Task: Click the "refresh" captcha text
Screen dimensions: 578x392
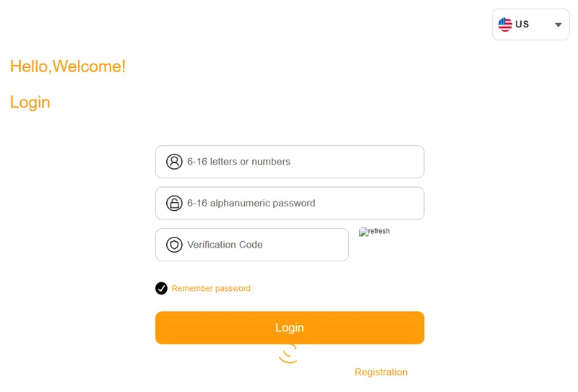Action: pyautogui.click(x=379, y=231)
